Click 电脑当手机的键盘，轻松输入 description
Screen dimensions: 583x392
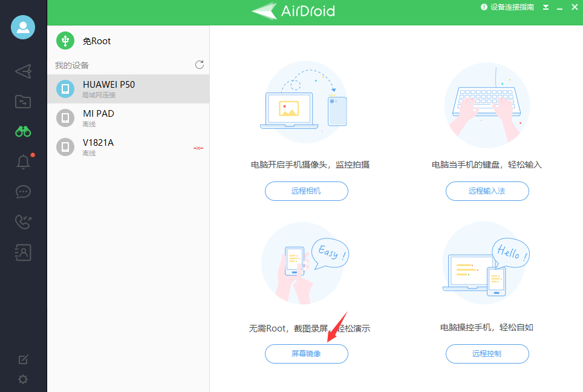pyautogui.click(x=487, y=165)
